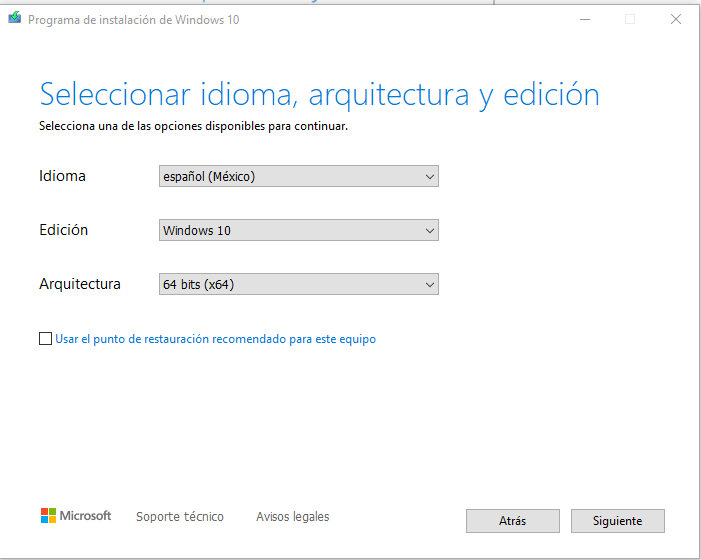The height and width of the screenshot is (560, 701).
Task: Expand the Edición dropdown chevron arrow
Action: pyautogui.click(x=430, y=231)
